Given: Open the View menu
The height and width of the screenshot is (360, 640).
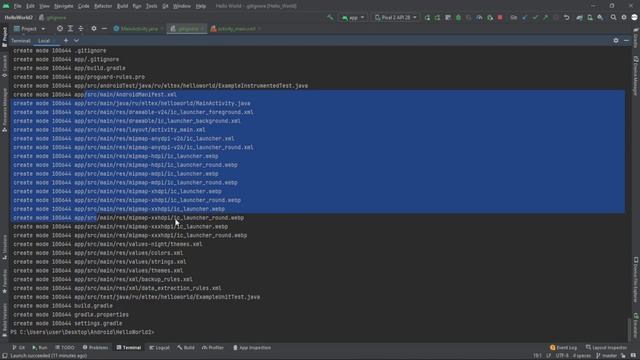Looking at the screenshot, I should [44, 6].
